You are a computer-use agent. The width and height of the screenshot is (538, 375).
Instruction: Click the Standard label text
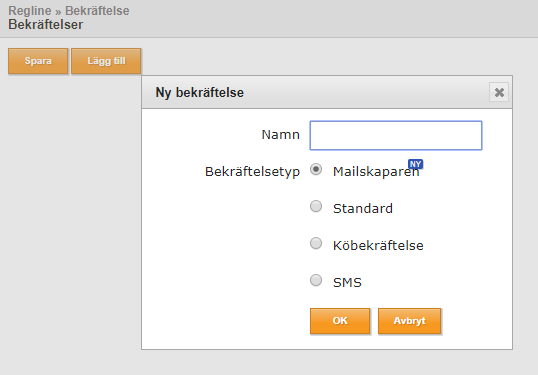[x=363, y=209]
